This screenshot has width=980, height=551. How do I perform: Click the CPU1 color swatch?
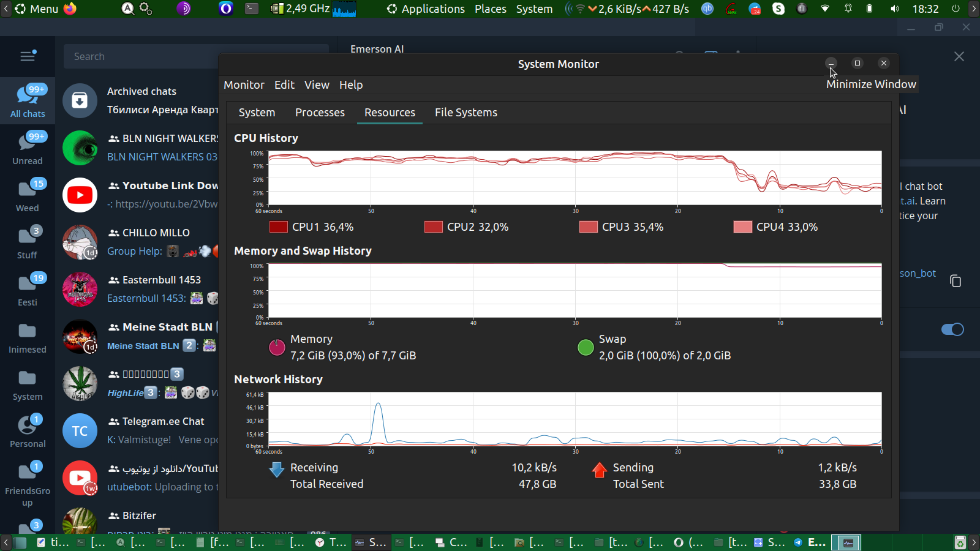coord(279,227)
